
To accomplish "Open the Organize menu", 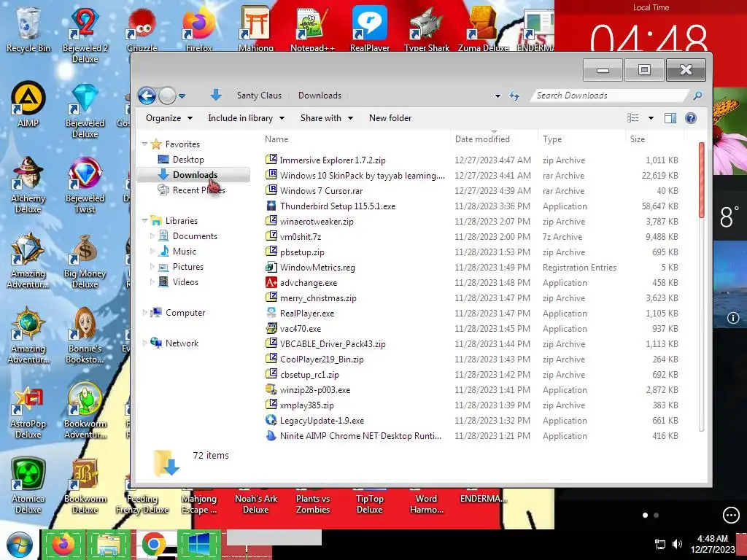I will [x=169, y=118].
